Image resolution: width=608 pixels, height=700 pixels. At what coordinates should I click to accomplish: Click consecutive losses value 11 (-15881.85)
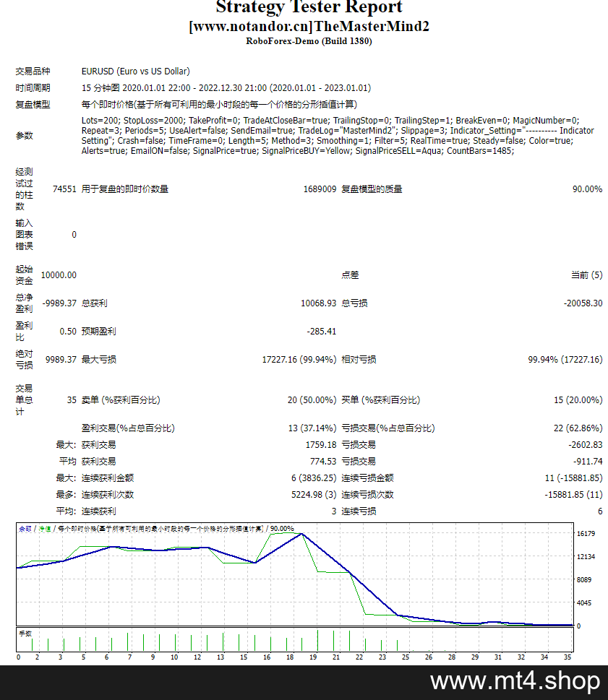[573, 478]
